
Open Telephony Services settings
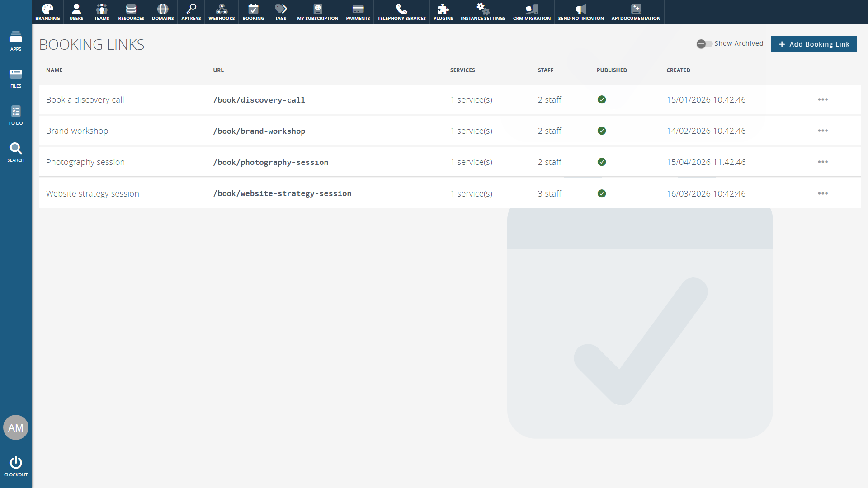pos(401,12)
